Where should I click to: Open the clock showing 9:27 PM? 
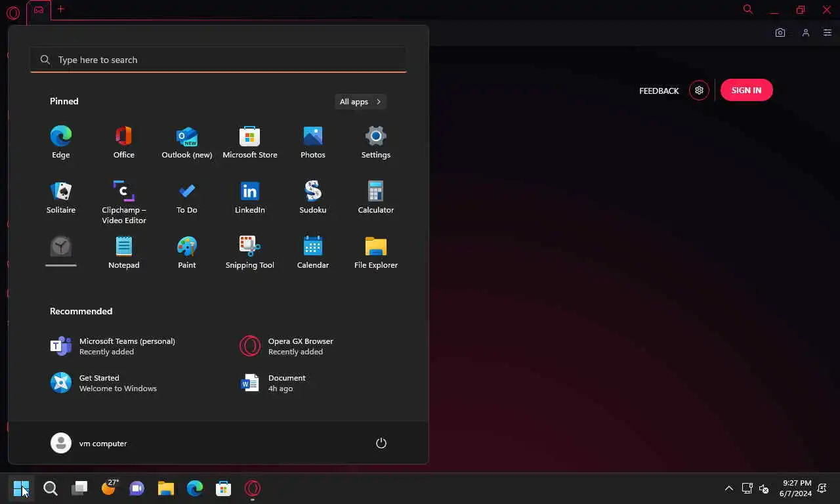796,488
